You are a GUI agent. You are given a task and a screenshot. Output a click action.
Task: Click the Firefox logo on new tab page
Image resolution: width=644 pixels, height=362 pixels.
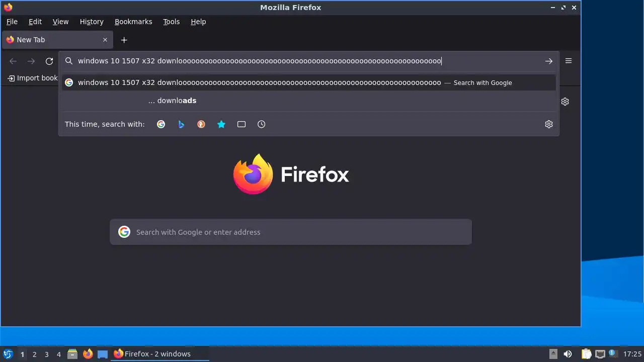click(x=291, y=174)
